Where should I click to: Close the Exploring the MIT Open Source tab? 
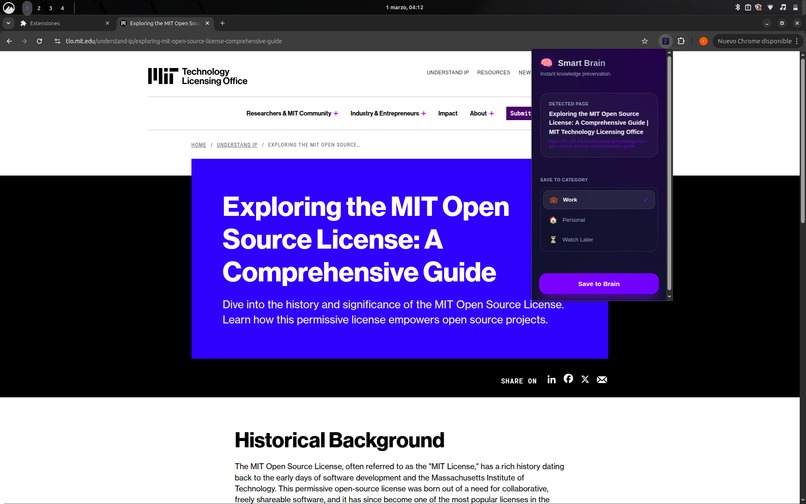(207, 23)
